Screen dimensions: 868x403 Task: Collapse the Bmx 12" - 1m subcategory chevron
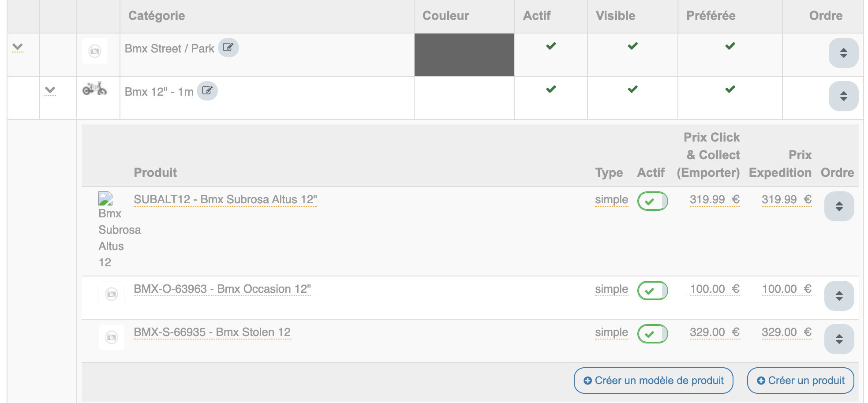coord(50,90)
